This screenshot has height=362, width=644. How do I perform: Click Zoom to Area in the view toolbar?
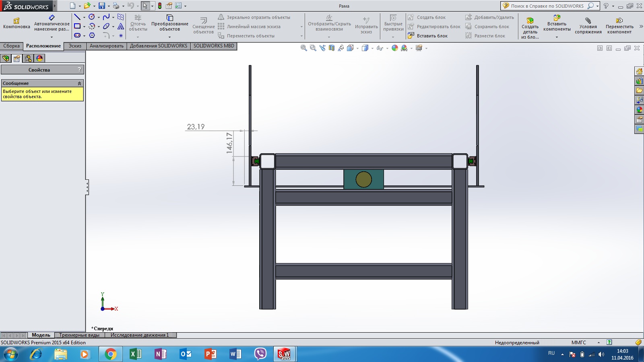click(313, 48)
